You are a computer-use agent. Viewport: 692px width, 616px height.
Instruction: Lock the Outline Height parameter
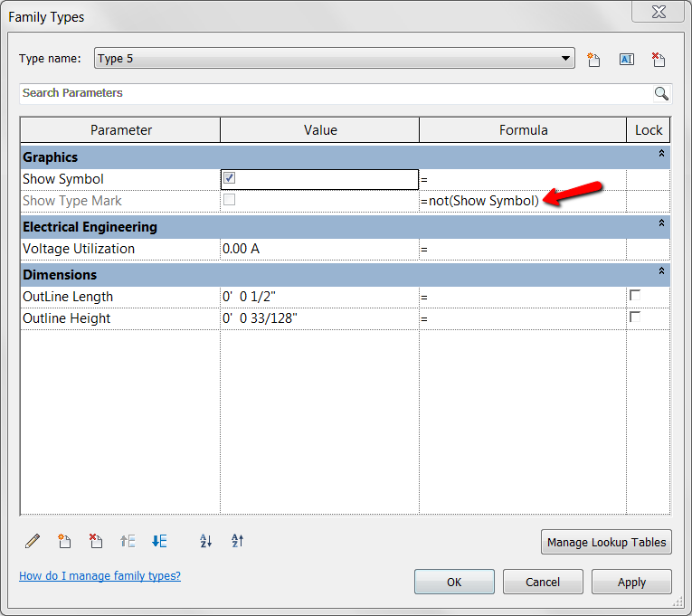[635, 317]
